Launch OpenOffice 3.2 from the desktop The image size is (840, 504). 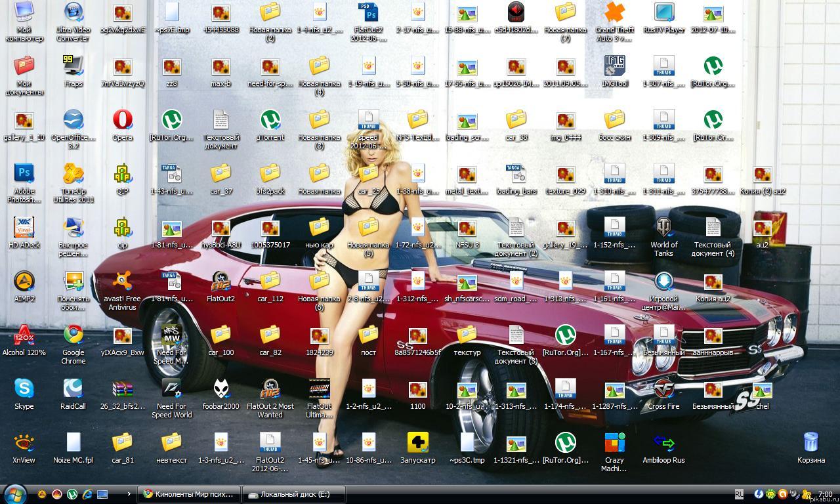coord(73,129)
